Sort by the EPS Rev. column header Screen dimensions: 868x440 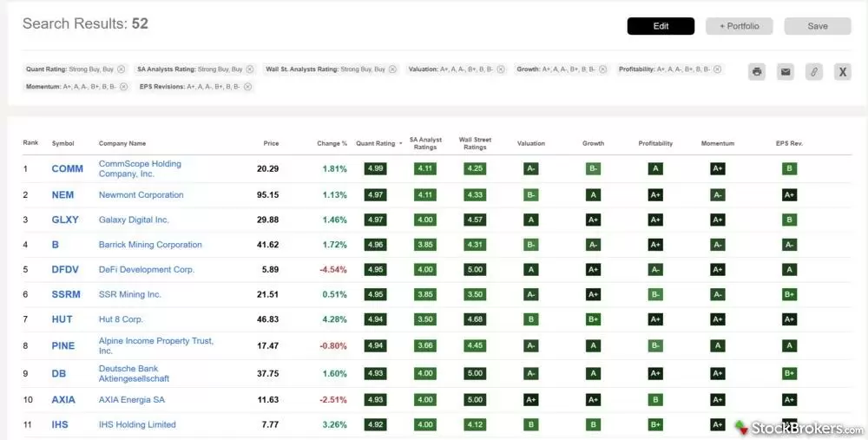pyautogui.click(x=789, y=143)
